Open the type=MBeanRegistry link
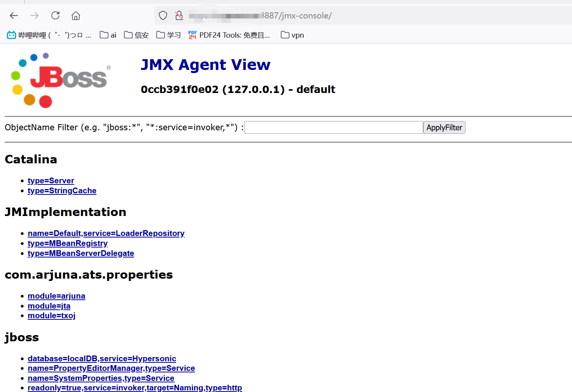This screenshot has height=392, width=572. click(x=68, y=243)
